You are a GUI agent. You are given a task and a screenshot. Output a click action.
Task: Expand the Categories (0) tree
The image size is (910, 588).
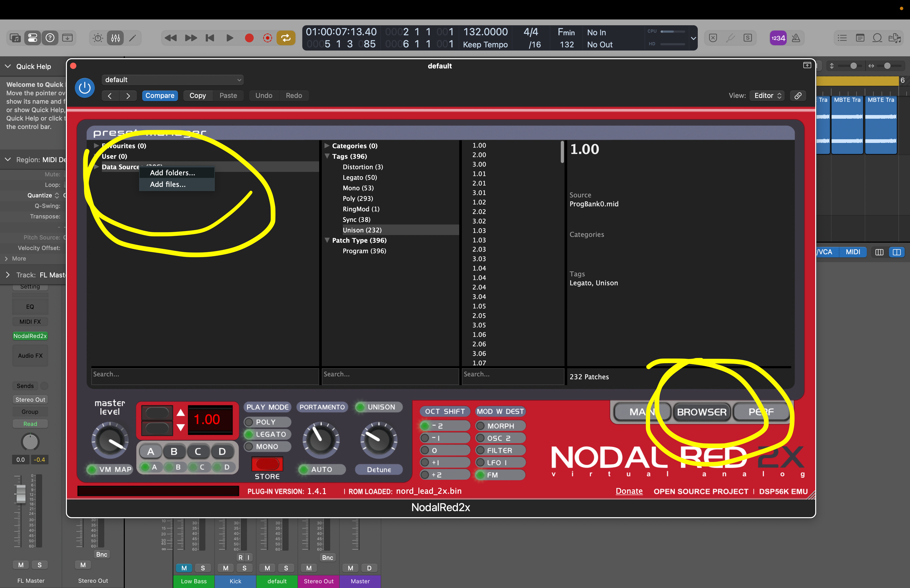click(x=327, y=146)
